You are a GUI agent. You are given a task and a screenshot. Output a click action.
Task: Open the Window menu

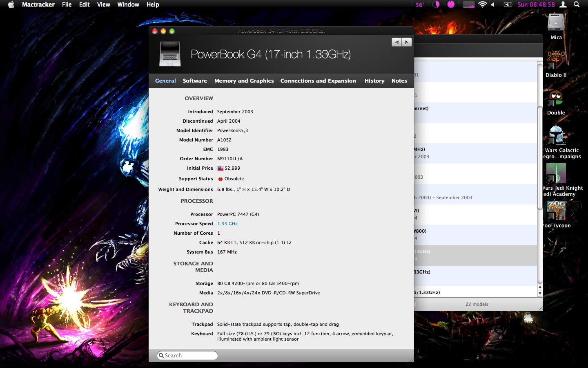tap(128, 4)
